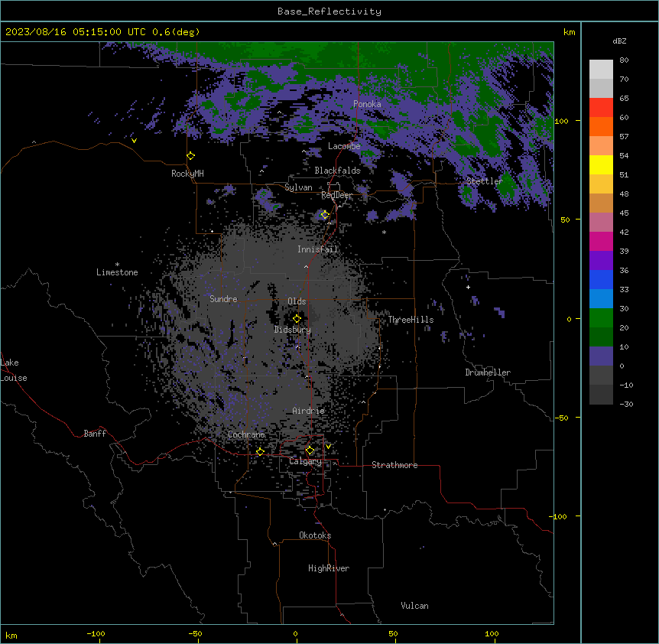Click the yellow diamond marker beside RockyMH
The width and height of the screenshot is (659, 644).
point(191,156)
